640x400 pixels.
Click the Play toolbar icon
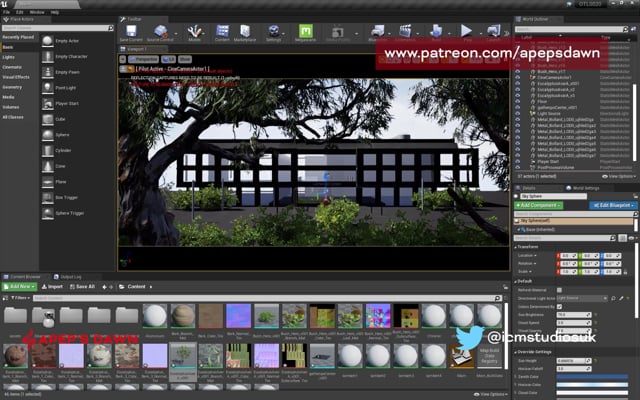point(467,31)
